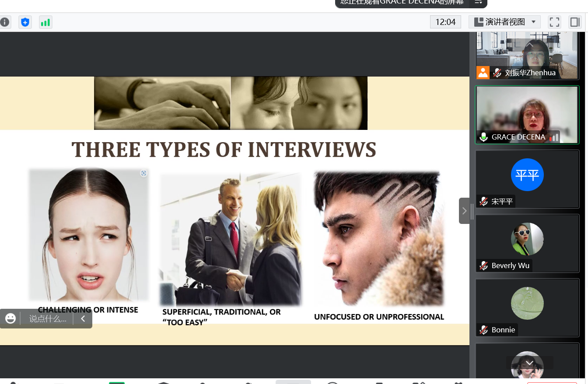Select GRACE DECENA's video tile
Image resolution: width=588 pixels, height=384 pixels.
pyautogui.click(x=527, y=114)
